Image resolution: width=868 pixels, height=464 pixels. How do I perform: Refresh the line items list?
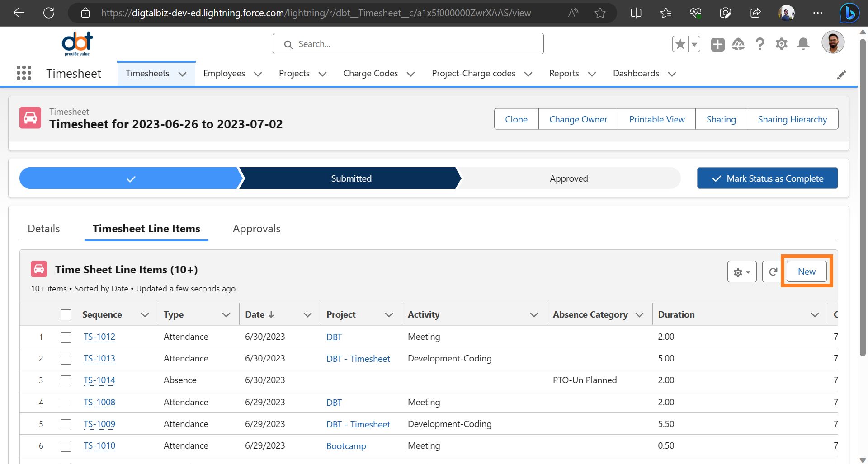click(772, 272)
